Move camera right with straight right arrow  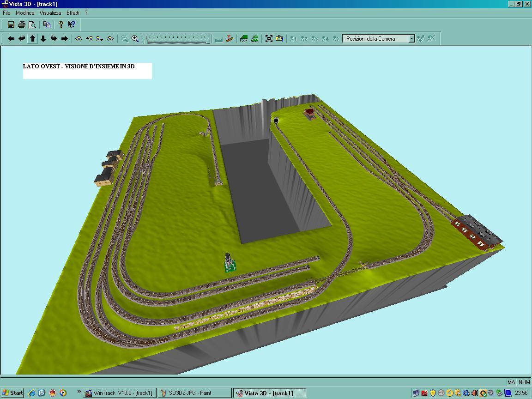pyautogui.click(x=65, y=39)
